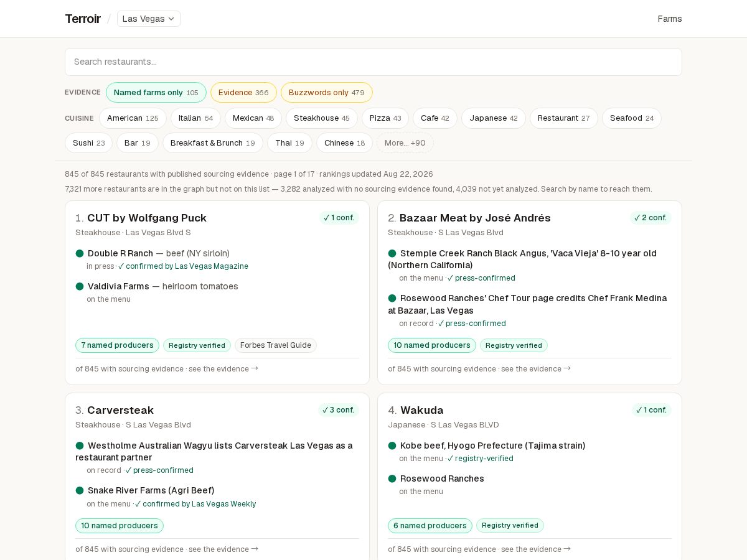Select the Restaurant 27 chip

point(564,118)
